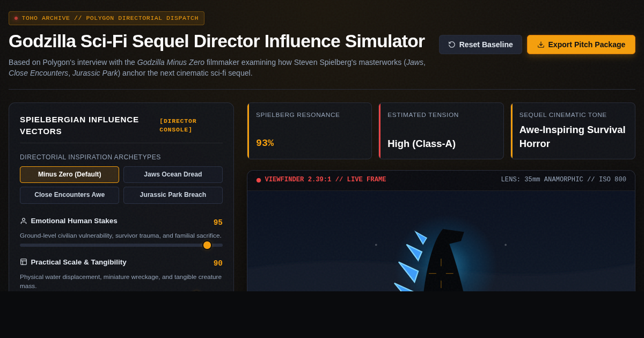Click the download icon in Export Pitch Package

tap(540, 45)
